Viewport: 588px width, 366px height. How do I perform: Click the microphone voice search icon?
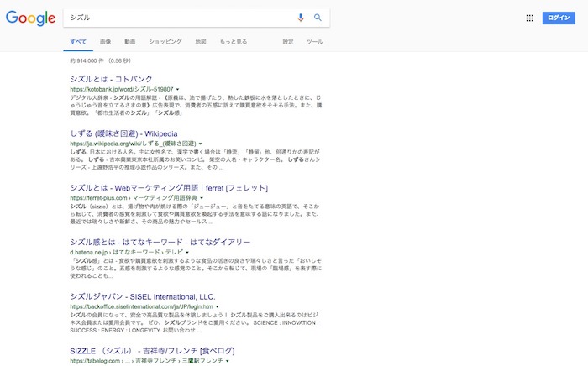click(x=301, y=17)
